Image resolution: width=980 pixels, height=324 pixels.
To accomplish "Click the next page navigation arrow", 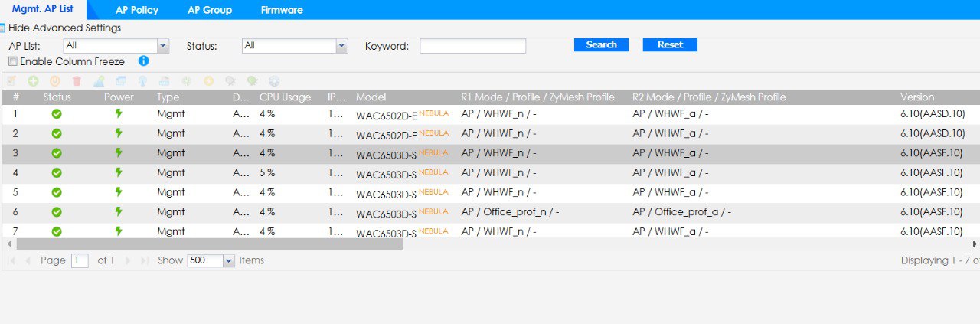I will point(127,260).
